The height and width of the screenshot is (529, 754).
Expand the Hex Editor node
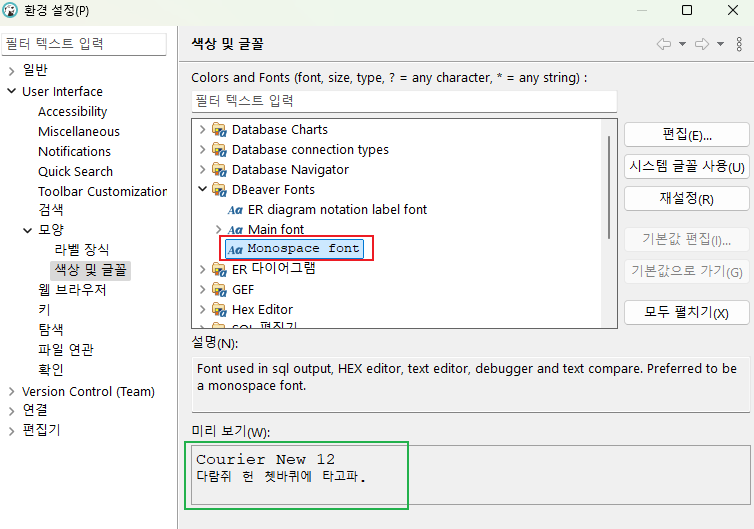[x=202, y=309]
